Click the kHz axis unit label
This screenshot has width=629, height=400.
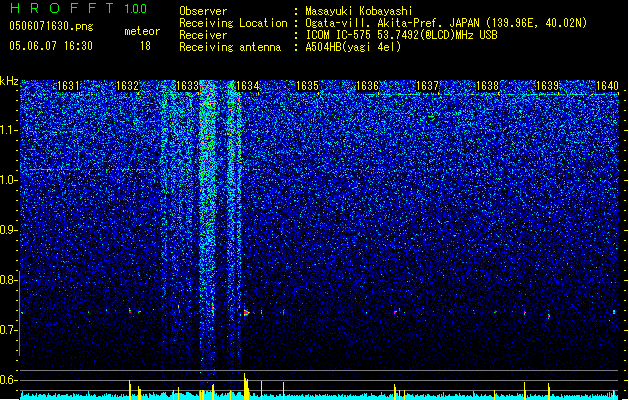(9, 81)
